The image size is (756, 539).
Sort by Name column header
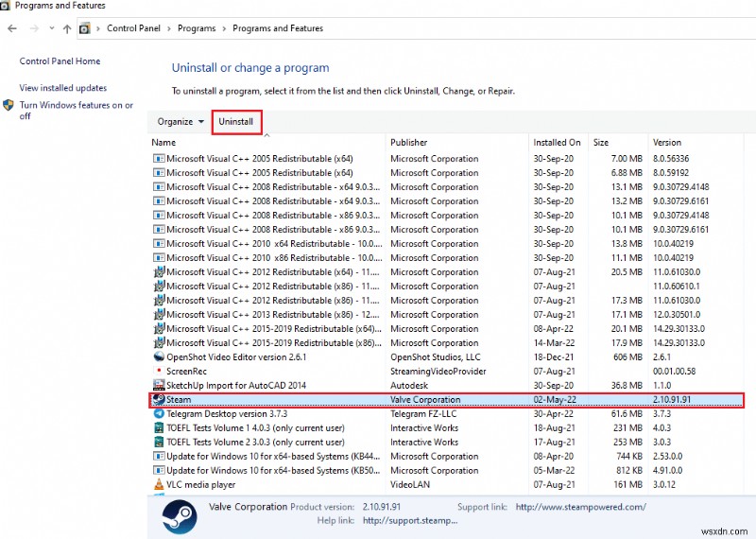click(x=163, y=143)
